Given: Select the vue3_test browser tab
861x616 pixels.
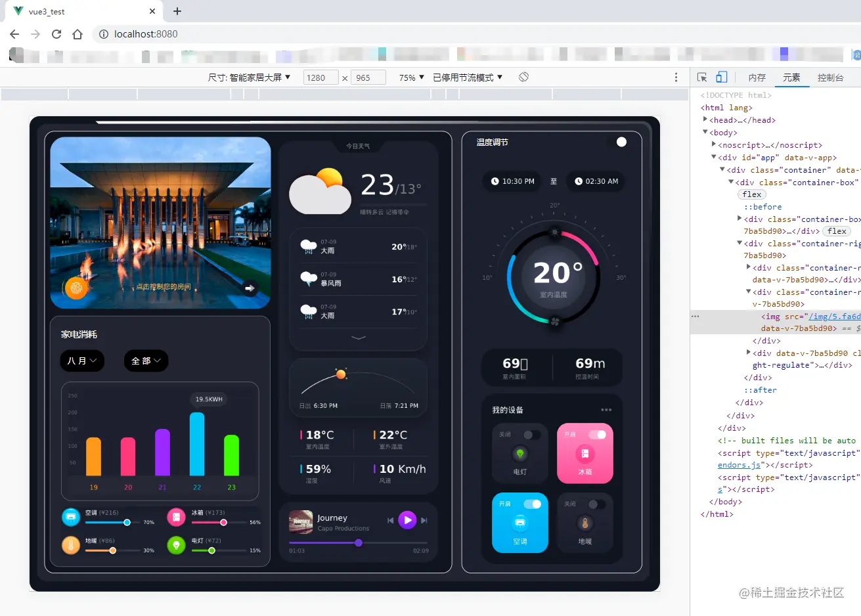Looking at the screenshot, I should 84,11.
